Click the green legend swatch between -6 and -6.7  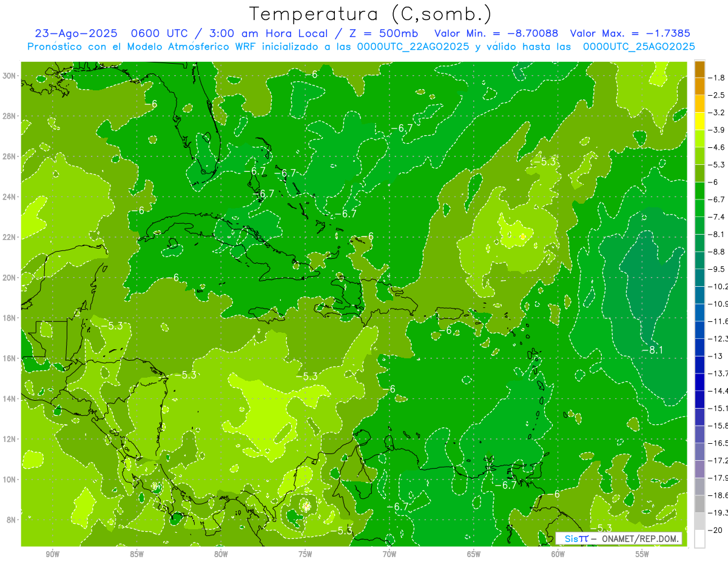699,190
